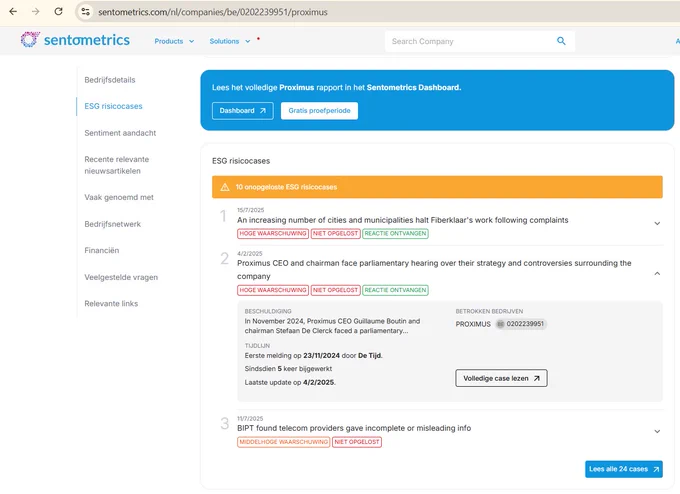
Task: Click the date 15/7/2025
Action: [250, 210]
